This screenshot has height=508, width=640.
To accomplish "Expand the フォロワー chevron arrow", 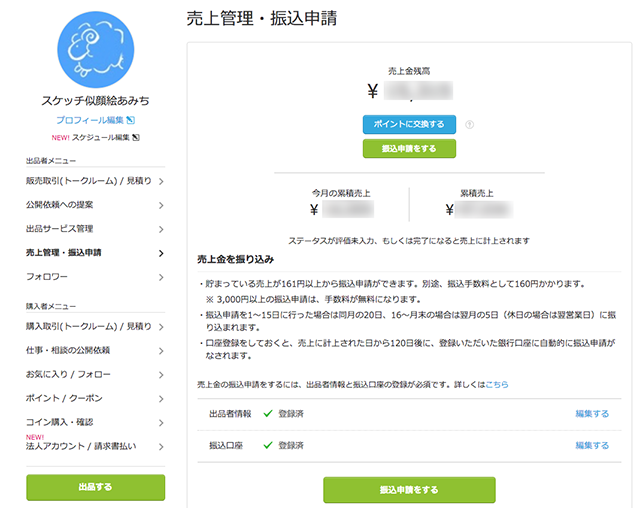I will pos(160,277).
